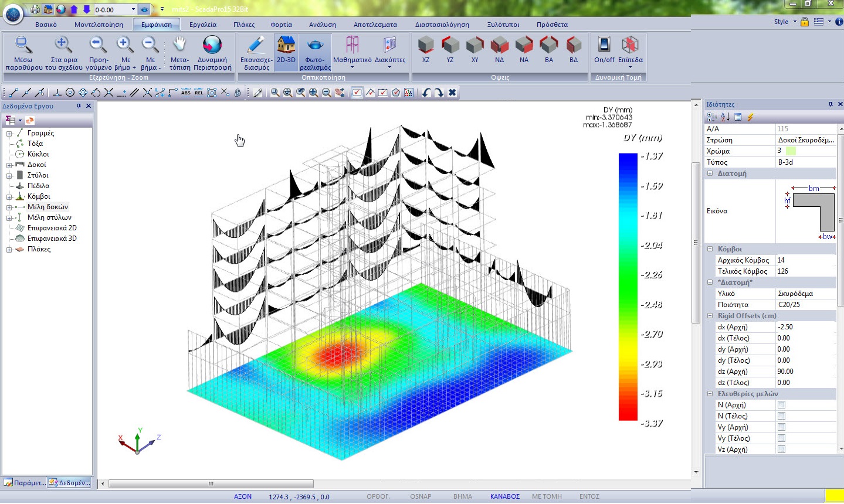Open the Ανάλυση ribbon tab
This screenshot has width=844, height=504.
pos(323,25)
